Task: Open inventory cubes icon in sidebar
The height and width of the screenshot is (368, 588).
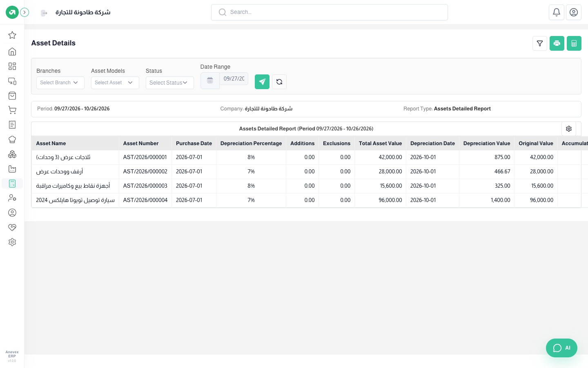Action: [x=12, y=154]
